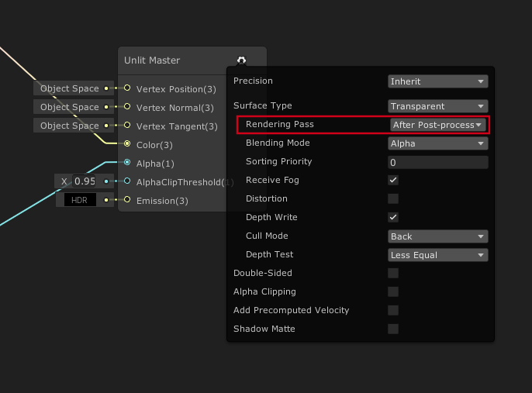This screenshot has width=532, height=393.
Task: Click the Surface Type label
Action: pyautogui.click(x=263, y=105)
